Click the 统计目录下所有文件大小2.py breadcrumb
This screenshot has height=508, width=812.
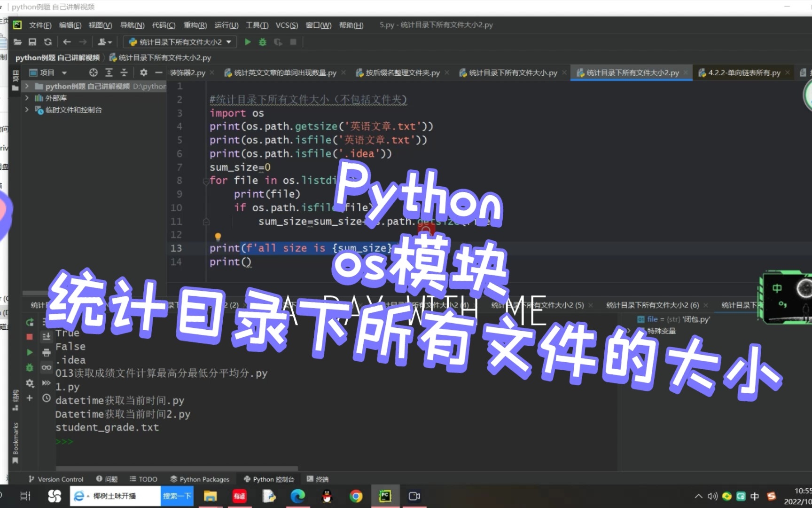coord(161,57)
